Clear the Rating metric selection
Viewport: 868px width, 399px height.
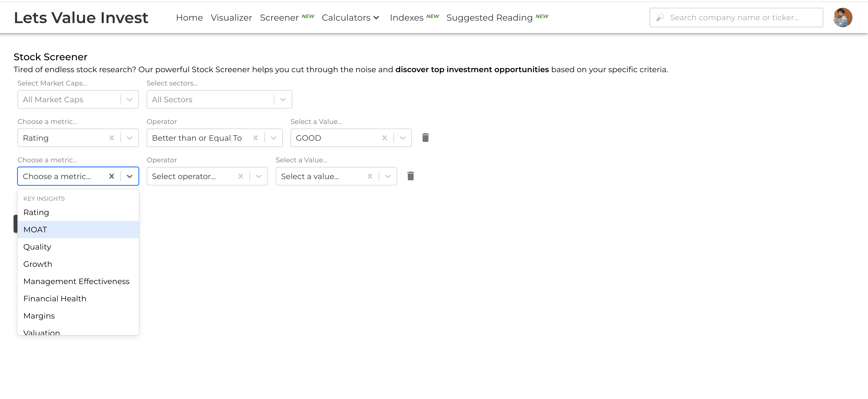[x=111, y=138]
